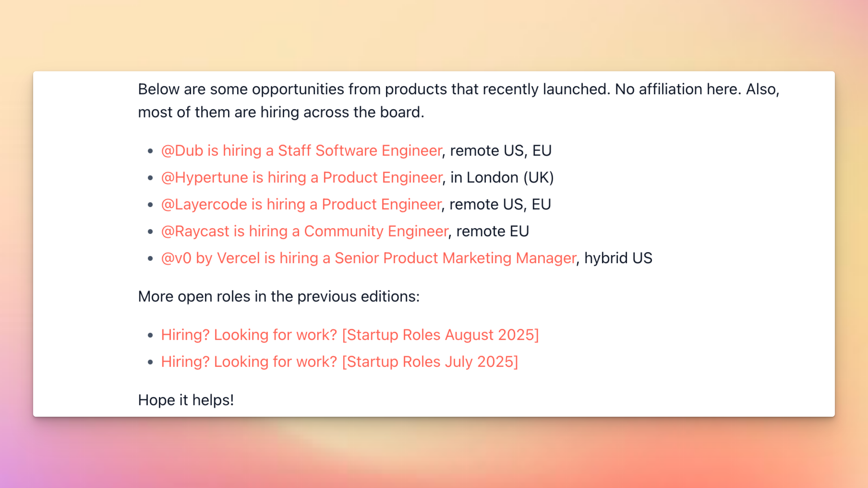
Task: Click 'most of them are hiring' second line
Action: (281, 112)
